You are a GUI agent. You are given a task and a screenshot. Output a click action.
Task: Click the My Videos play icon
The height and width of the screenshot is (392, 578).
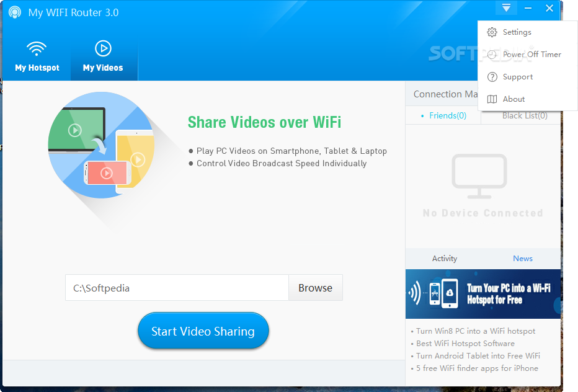tap(103, 48)
